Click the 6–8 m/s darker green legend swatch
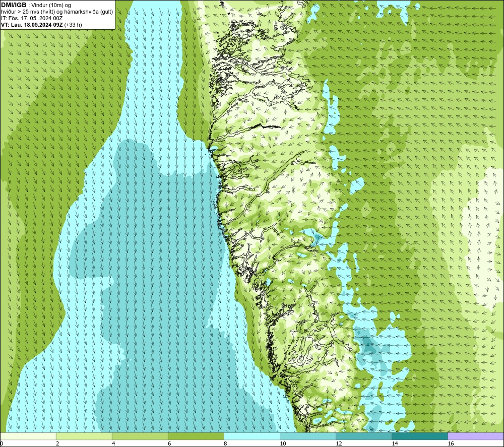The height and width of the screenshot is (447, 504). coord(196,436)
